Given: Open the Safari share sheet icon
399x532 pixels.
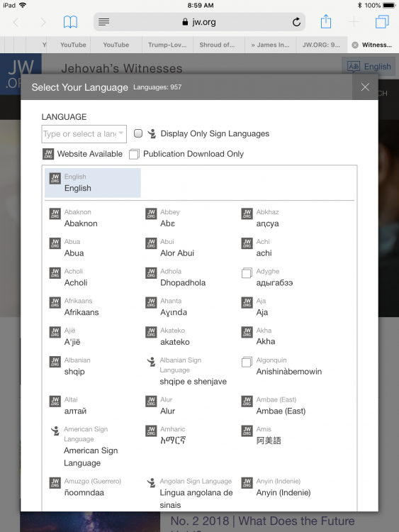Looking at the screenshot, I should click(x=326, y=21).
